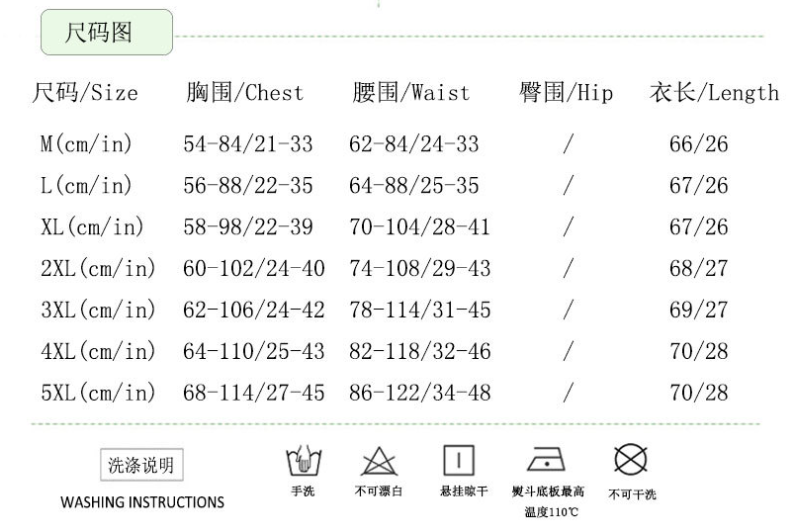The width and height of the screenshot is (802, 532).
Task: Click the 2XL chest value 60-102/24-40
Action: (x=255, y=268)
